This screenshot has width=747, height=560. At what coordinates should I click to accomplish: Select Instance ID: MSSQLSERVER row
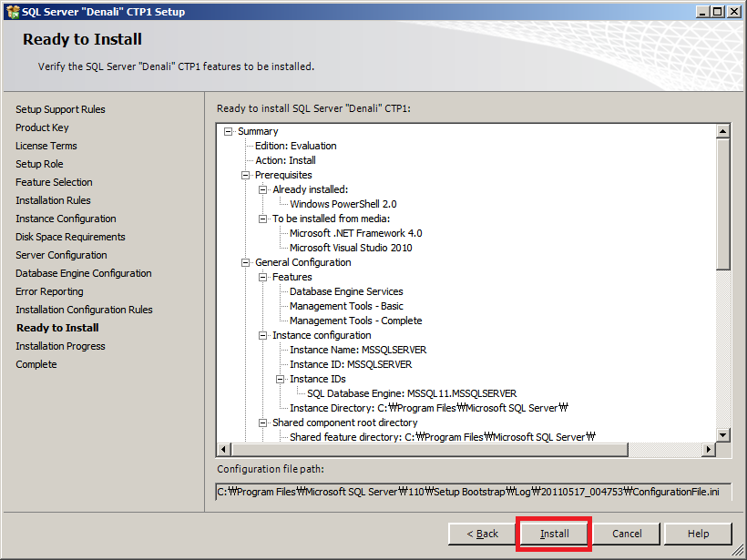351,364
